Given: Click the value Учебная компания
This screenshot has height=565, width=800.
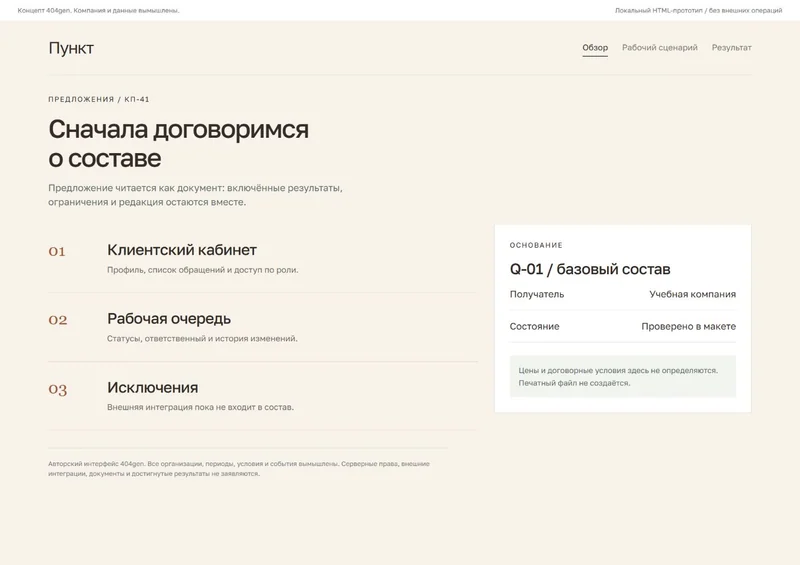Looking at the screenshot, I should click(x=692, y=294).
